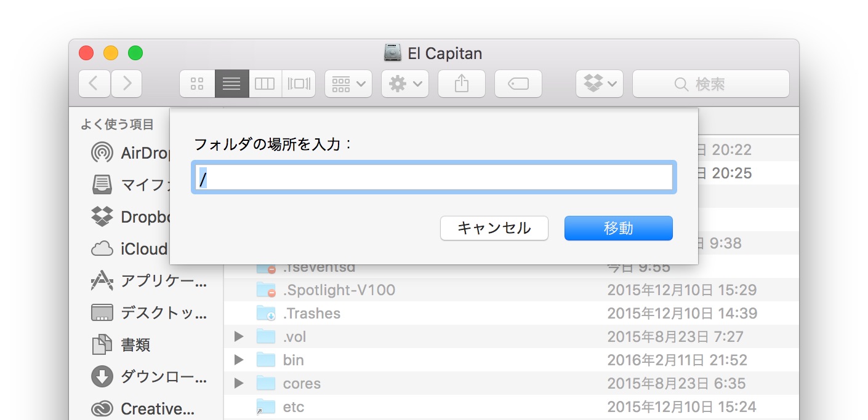Click the キャンセル button
The width and height of the screenshot is (868, 420).
click(494, 228)
